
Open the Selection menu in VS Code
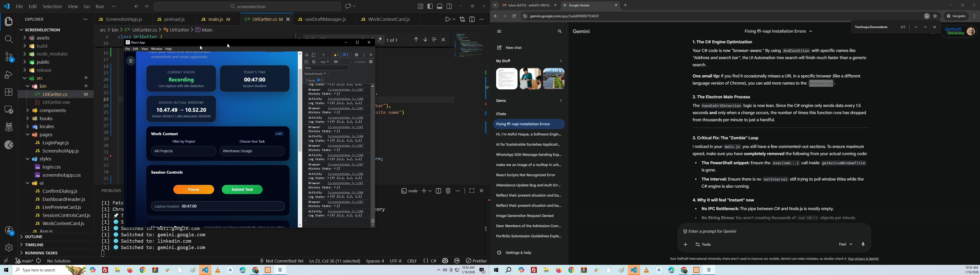[x=52, y=6]
